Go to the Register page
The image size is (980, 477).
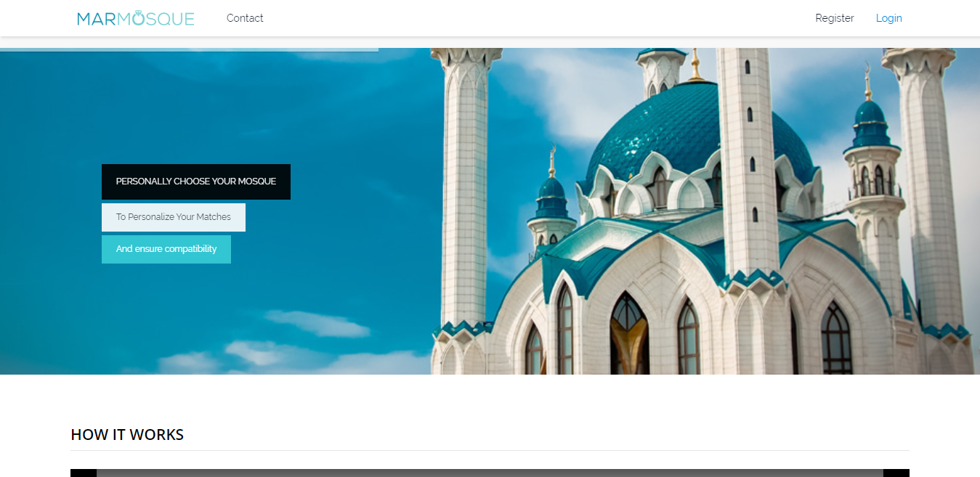834,18
